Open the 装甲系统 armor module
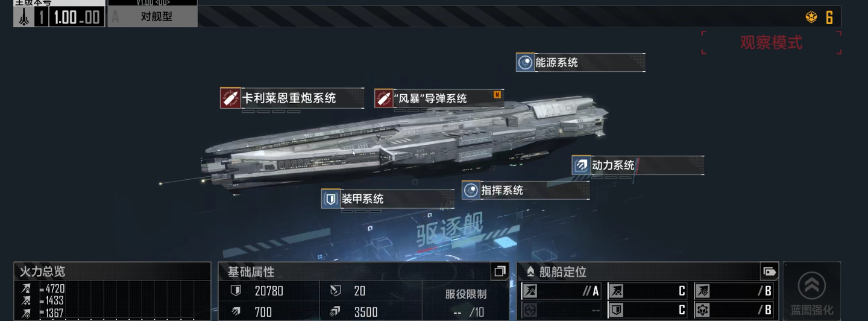The width and height of the screenshot is (868, 321). pos(388,199)
